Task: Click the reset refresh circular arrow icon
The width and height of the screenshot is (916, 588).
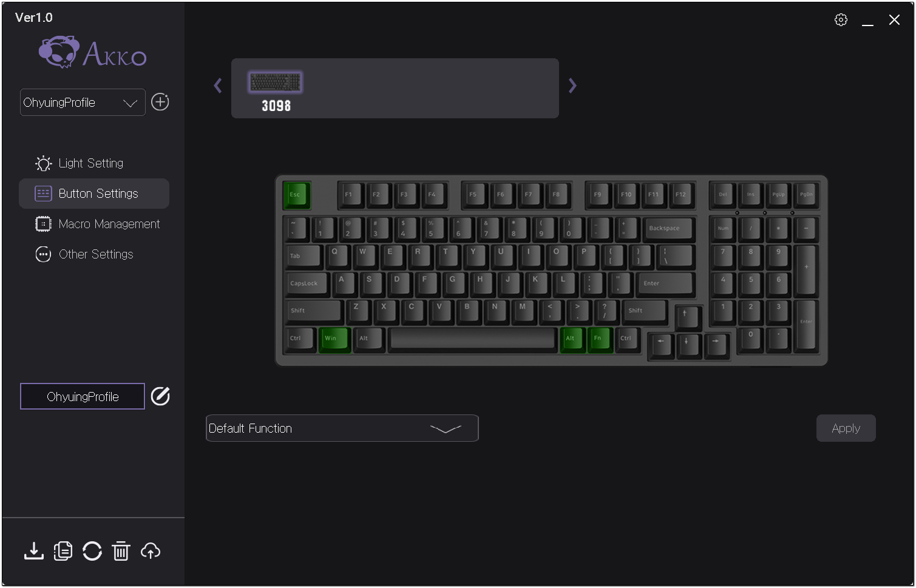Action: click(x=92, y=551)
